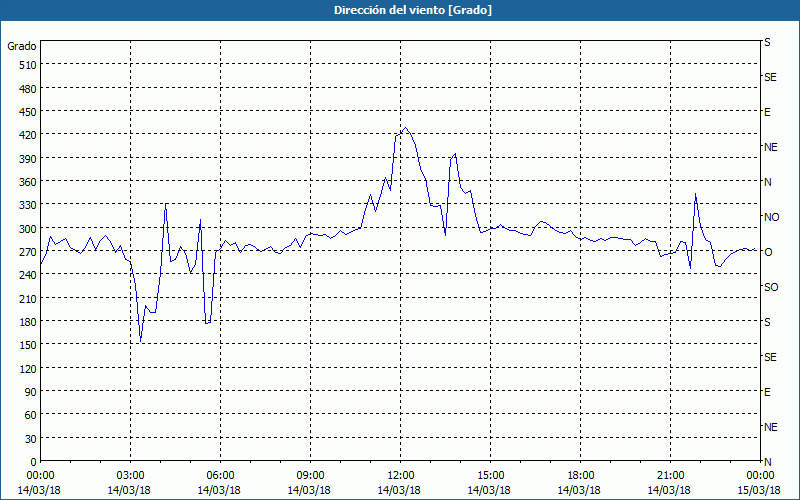Click the 210 degree axis label
The image size is (800, 500).
click(28, 298)
